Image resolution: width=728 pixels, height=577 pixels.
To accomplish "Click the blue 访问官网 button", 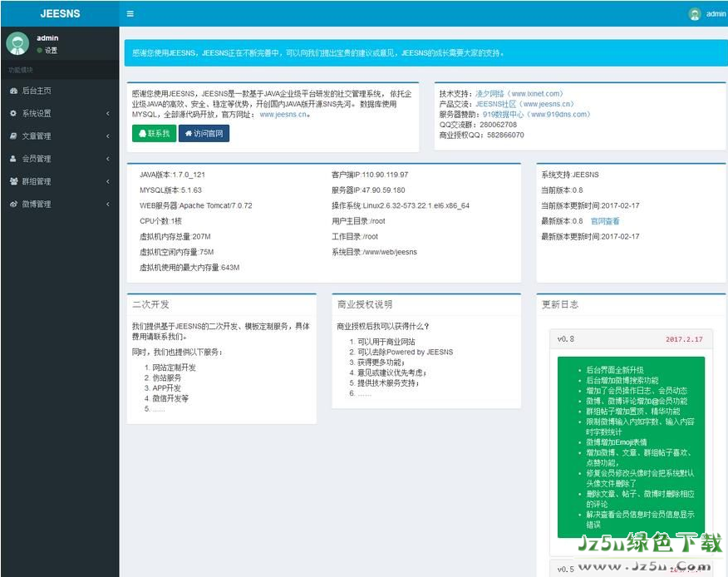I will point(204,133).
